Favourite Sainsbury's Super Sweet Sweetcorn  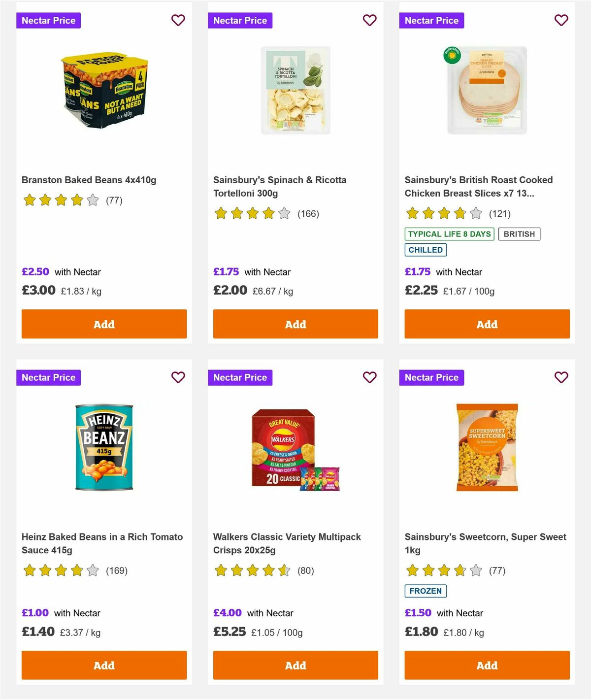pyautogui.click(x=561, y=377)
